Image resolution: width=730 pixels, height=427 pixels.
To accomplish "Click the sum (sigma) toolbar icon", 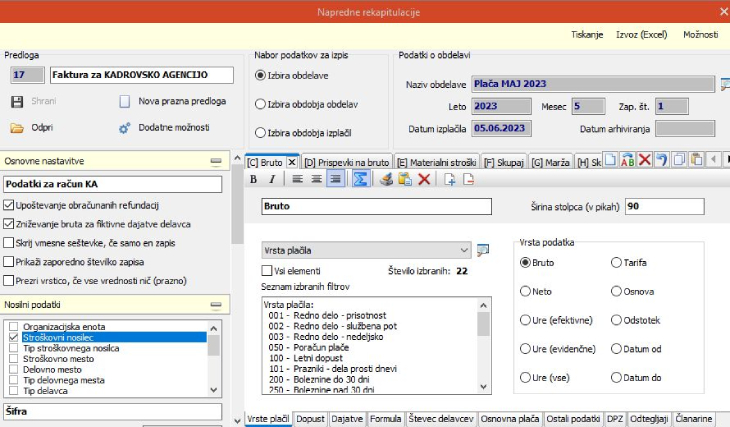I will coord(361,179).
